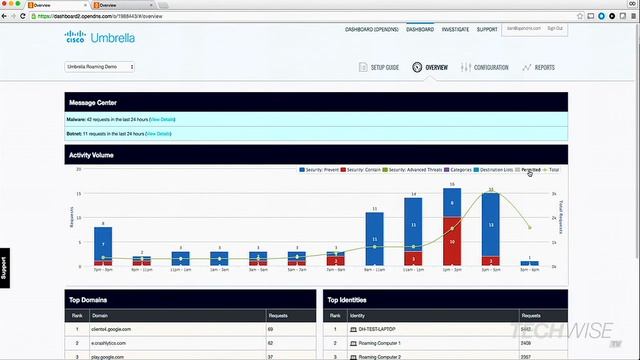Click Sign Out link

tap(555, 29)
